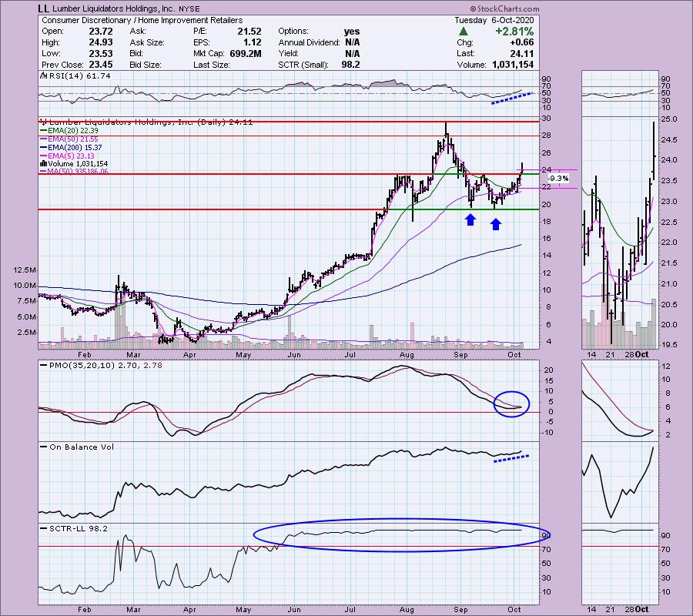Click the Ask Size label in the header

pyautogui.click(x=147, y=42)
